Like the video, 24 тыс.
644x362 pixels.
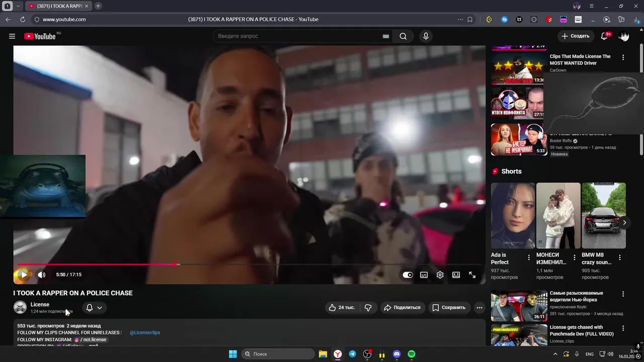[342, 308]
